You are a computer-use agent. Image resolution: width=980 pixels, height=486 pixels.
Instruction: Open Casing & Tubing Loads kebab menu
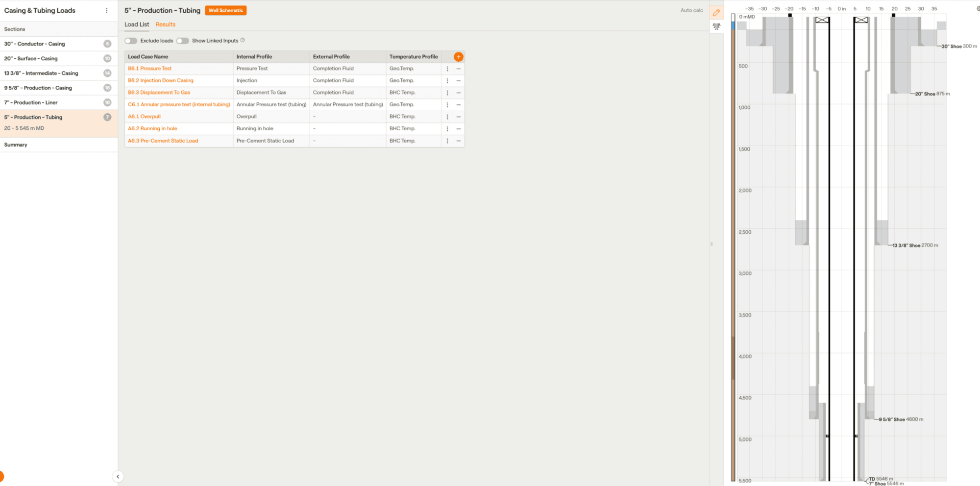(106, 10)
